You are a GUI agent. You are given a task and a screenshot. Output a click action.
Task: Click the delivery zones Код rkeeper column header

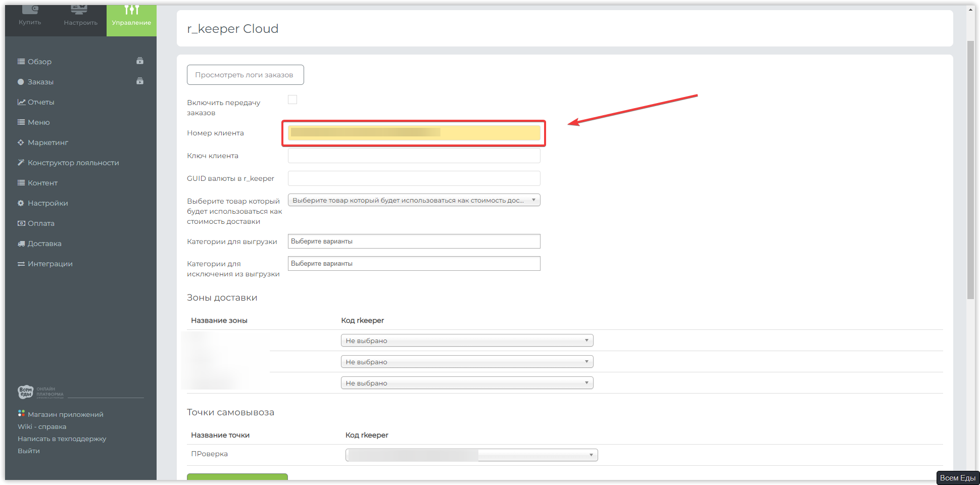[363, 320]
